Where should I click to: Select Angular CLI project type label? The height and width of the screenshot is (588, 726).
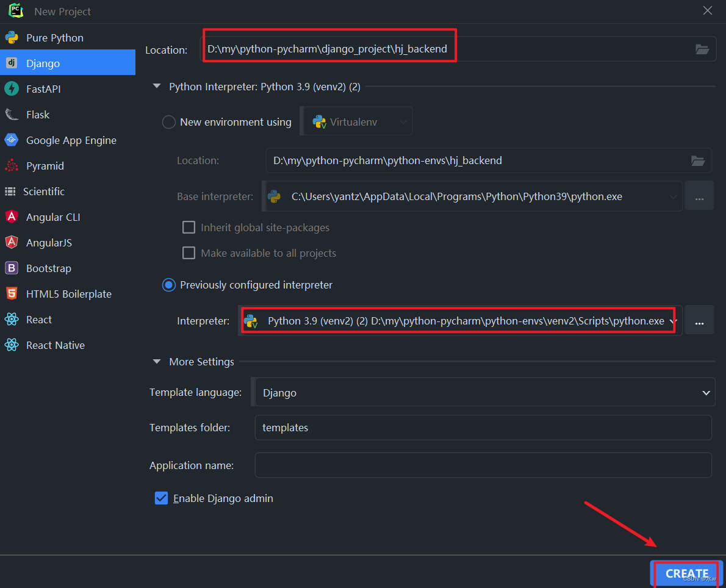(53, 217)
